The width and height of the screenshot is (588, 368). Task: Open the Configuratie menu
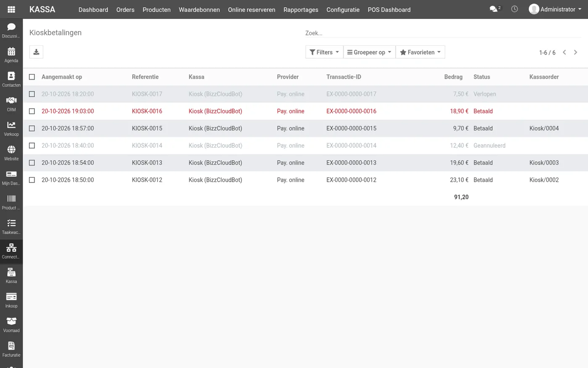pyautogui.click(x=343, y=10)
